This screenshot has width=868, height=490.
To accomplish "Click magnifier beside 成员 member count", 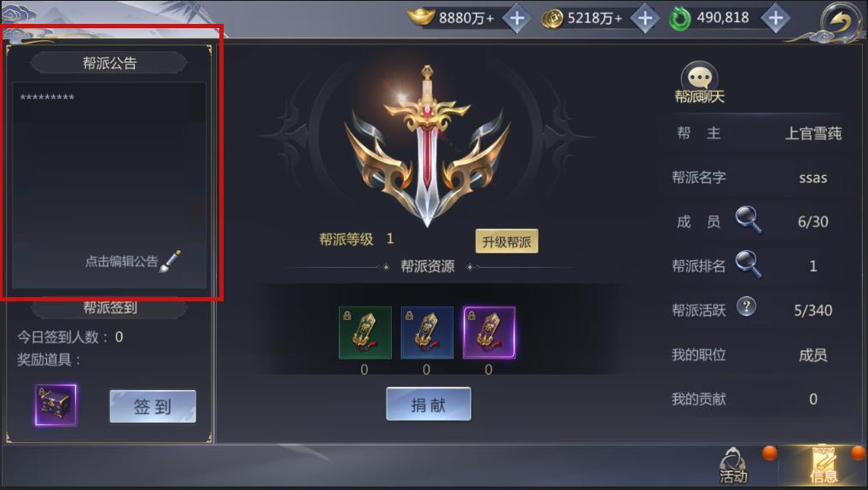I will (748, 219).
